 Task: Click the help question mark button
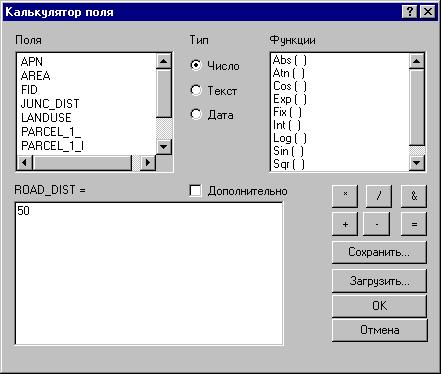pyautogui.click(x=410, y=12)
